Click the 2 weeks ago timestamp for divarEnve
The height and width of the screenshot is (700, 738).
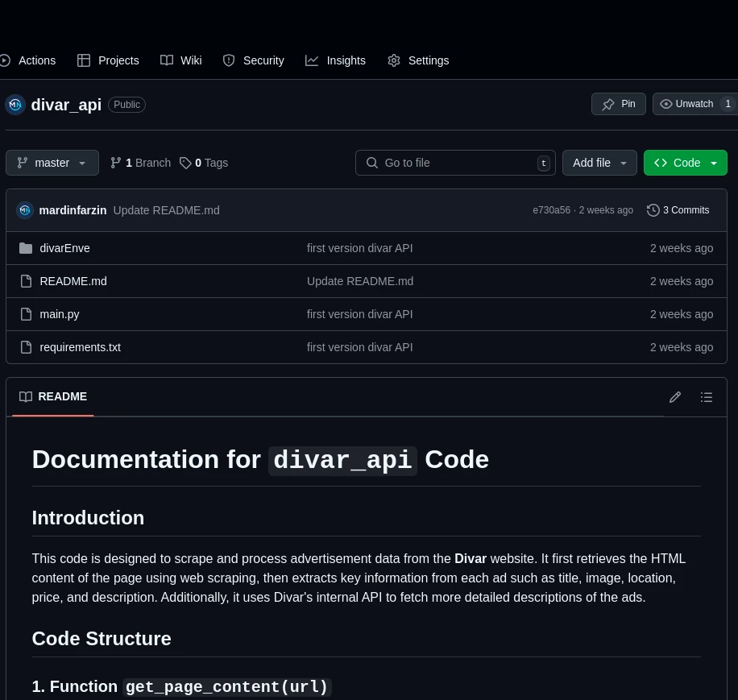682,248
